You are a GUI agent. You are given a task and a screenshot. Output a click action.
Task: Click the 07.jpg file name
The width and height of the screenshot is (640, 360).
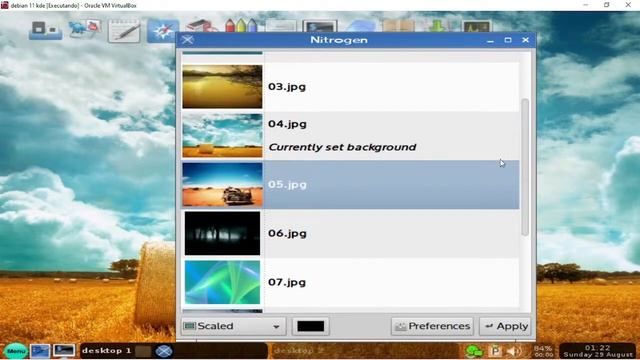pyautogui.click(x=287, y=282)
